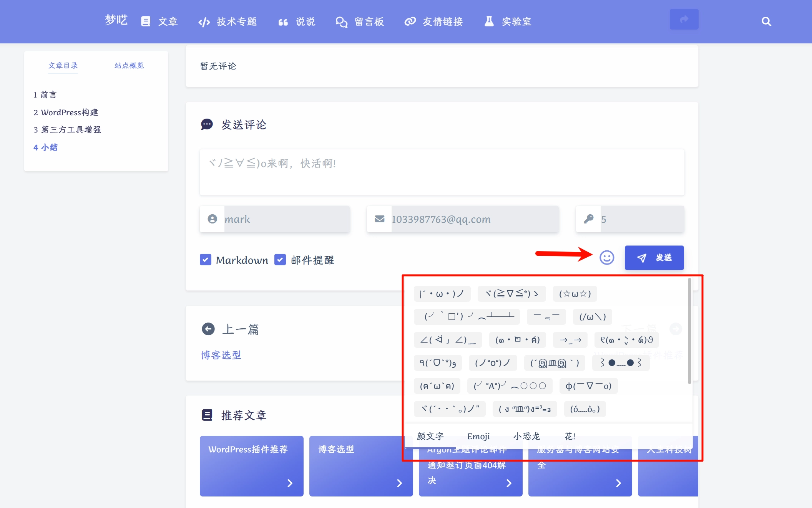Insert the →_→ emoticon
Image resolution: width=812 pixels, height=508 pixels.
coord(570,340)
